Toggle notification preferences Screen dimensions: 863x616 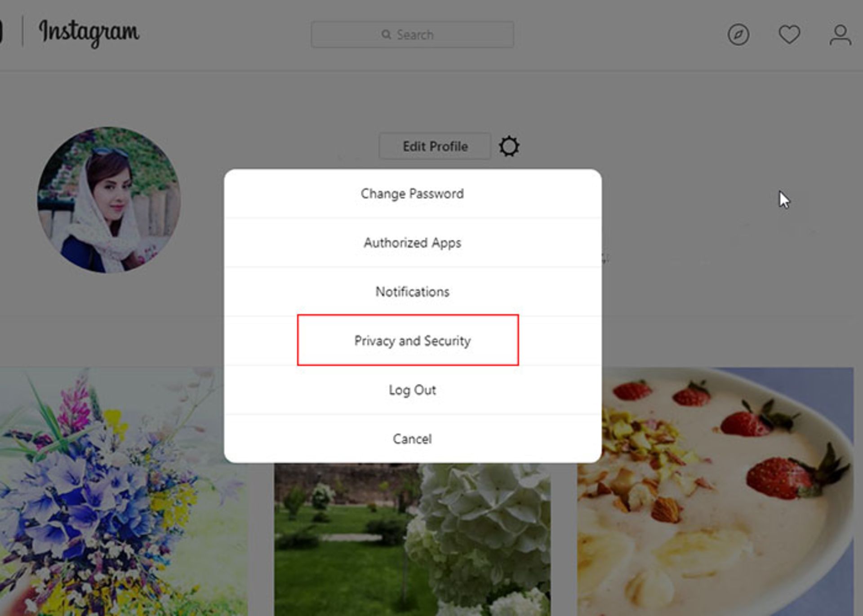click(413, 291)
